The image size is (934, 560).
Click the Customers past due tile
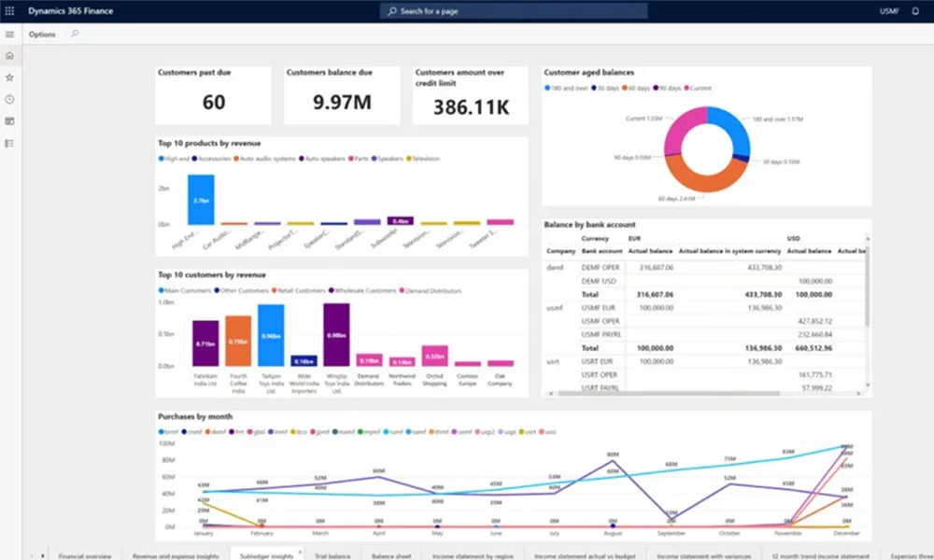pyautogui.click(x=213, y=93)
